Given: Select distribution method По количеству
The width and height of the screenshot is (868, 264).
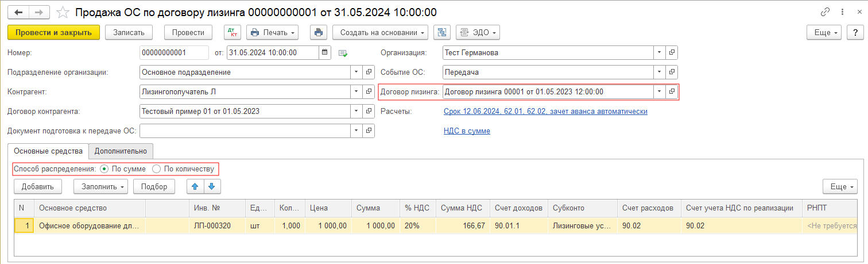Looking at the screenshot, I should [x=156, y=169].
